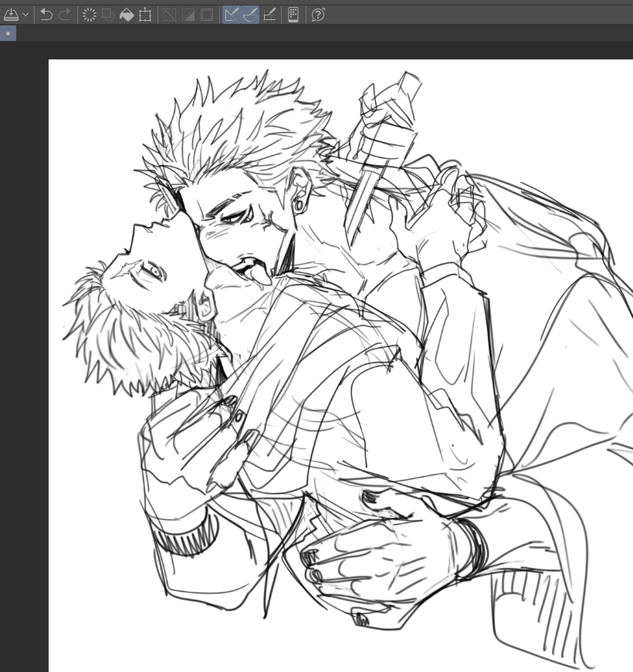633x672 pixels.
Task: Open the dropdown arrow beside Save
Action: click(x=25, y=15)
